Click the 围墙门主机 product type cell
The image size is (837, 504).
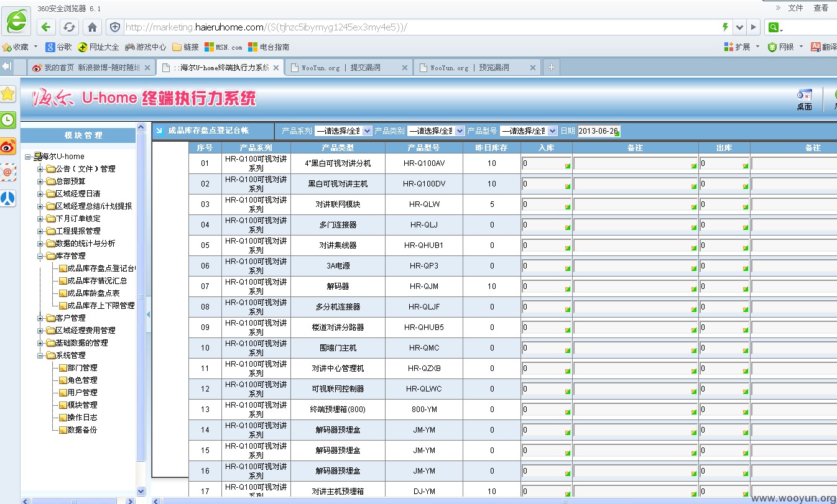coord(338,348)
